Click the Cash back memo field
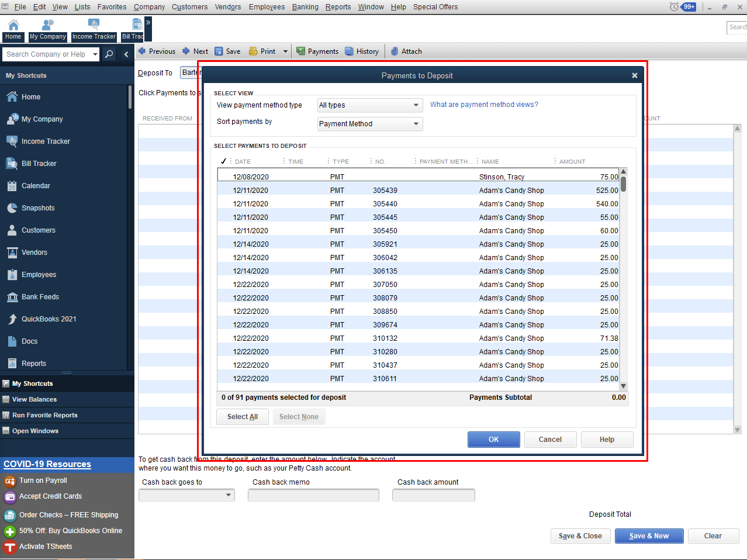The image size is (747, 560). point(313,495)
